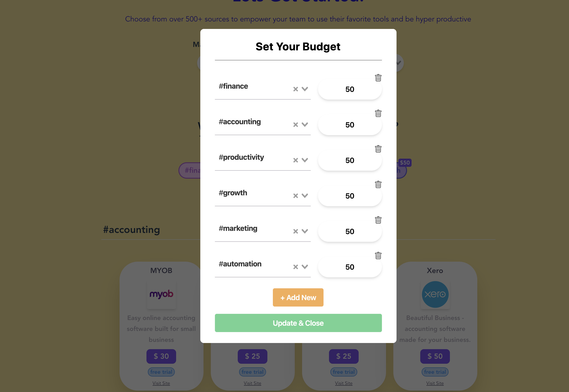Open the #productivity dropdown chevron
Screen dimensions: 569x392
(x=305, y=160)
